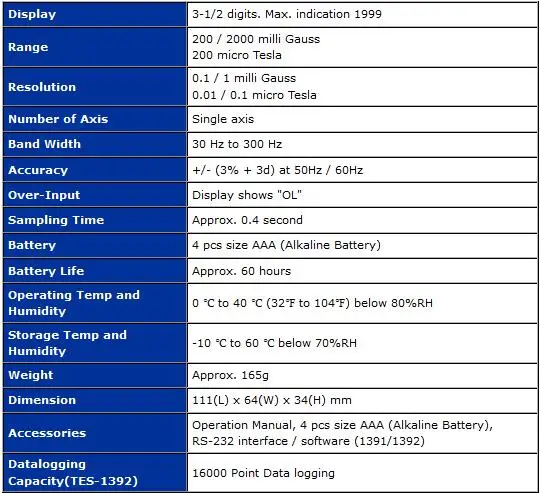Click 'RS-232 interface / software (1391/1392)' line
Screen dimensions: 540x493
click(308, 441)
